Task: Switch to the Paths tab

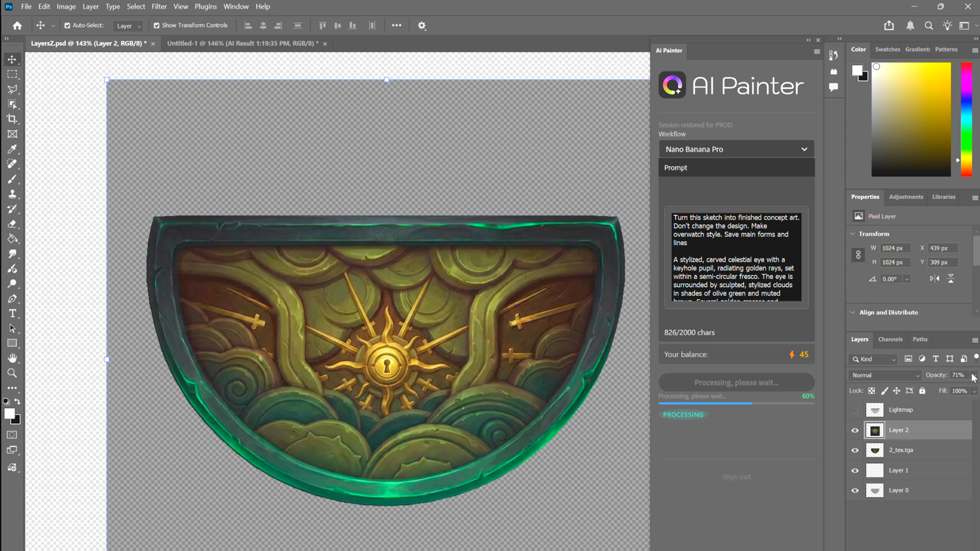Action: point(920,339)
